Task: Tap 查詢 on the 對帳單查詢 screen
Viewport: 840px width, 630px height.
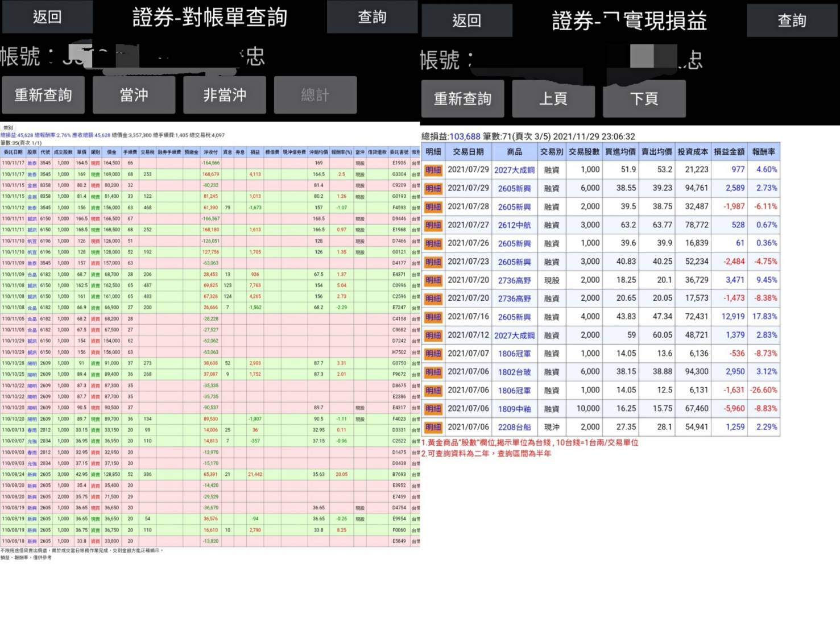Action: tap(372, 17)
